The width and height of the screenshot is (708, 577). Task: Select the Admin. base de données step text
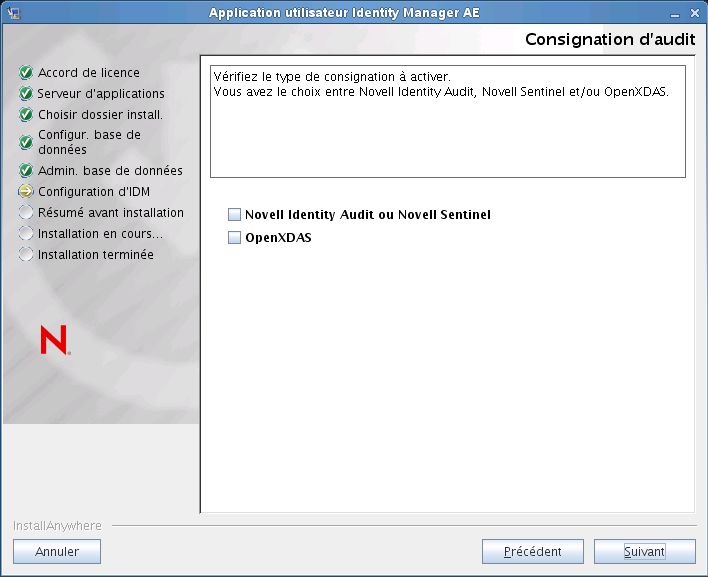(x=110, y=171)
